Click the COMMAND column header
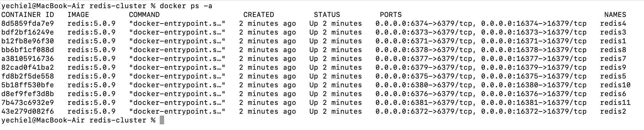Viewport: 644px width, 130px height. pos(144,15)
